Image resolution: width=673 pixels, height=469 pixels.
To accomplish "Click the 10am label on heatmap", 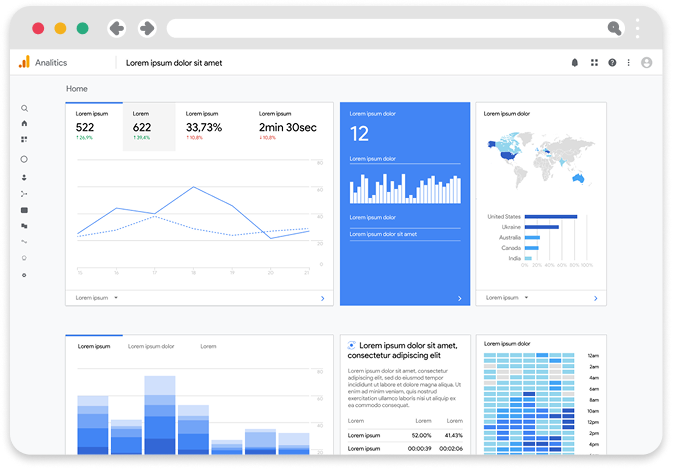I will pyautogui.click(x=593, y=411).
